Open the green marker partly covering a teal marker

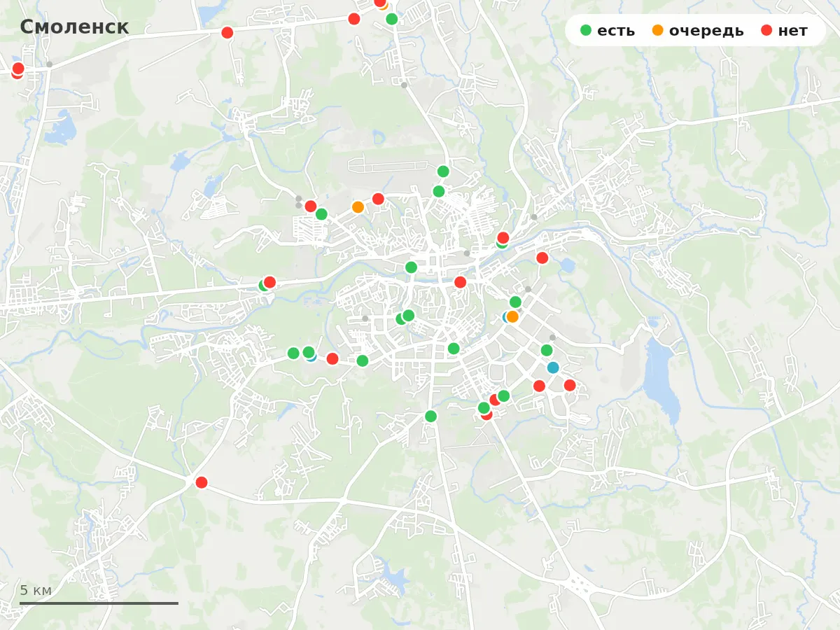coord(308,352)
